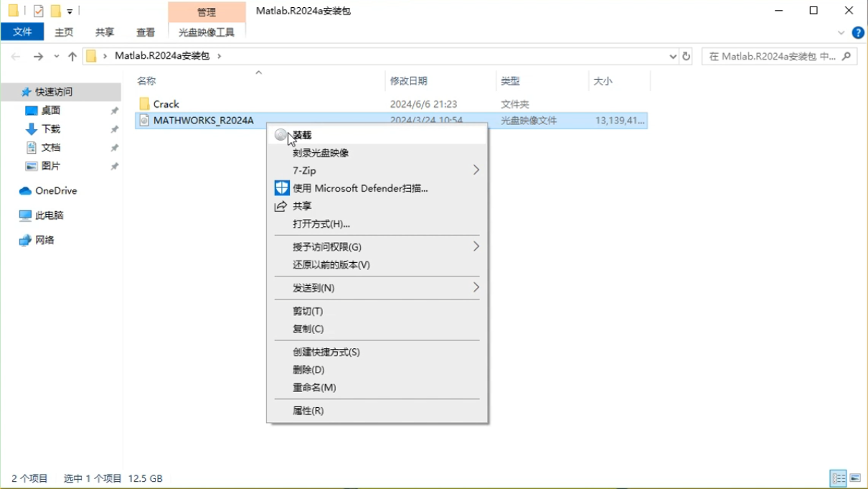Switch to details view icon

tap(838, 478)
